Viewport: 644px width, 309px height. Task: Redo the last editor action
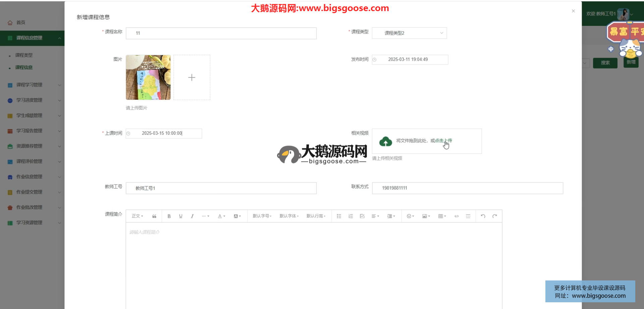click(494, 216)
